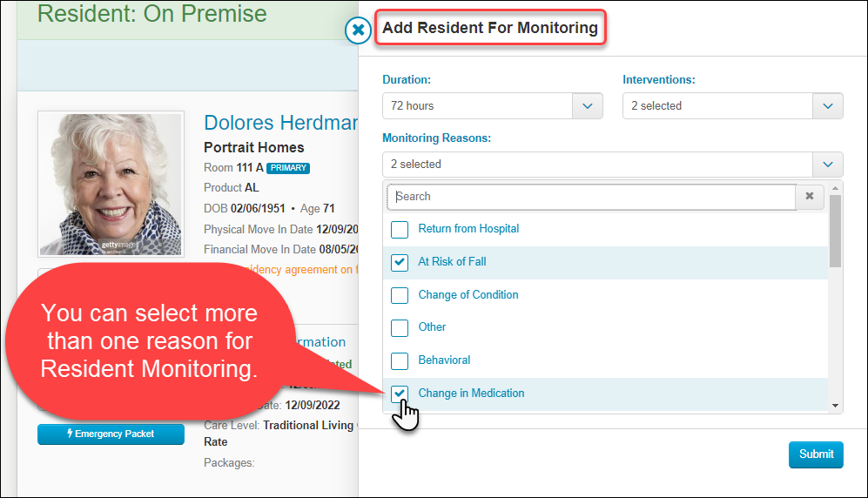Click the resident profile photo
This screenshot has height=498, width=868.
coord(111,184)
